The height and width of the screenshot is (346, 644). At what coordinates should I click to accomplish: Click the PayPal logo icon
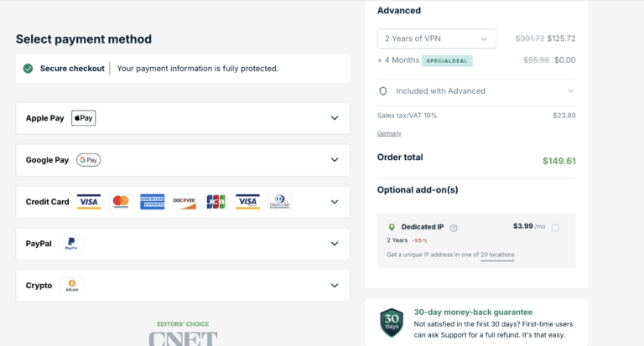pos(71,244)
